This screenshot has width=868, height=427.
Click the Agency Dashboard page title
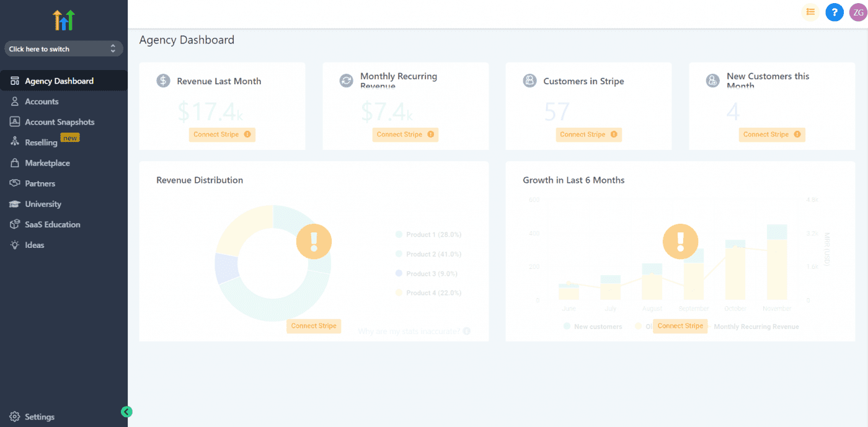tap(187, 40)
